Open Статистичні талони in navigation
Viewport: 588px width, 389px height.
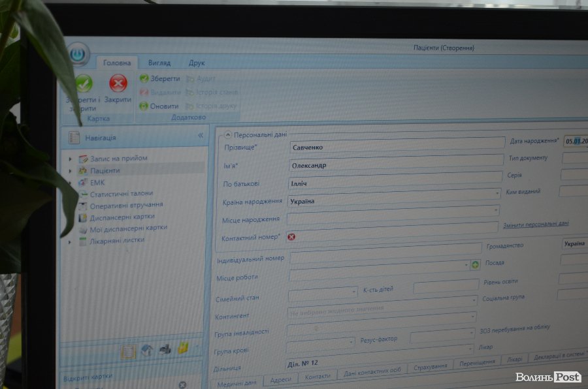tap(121, 193)
